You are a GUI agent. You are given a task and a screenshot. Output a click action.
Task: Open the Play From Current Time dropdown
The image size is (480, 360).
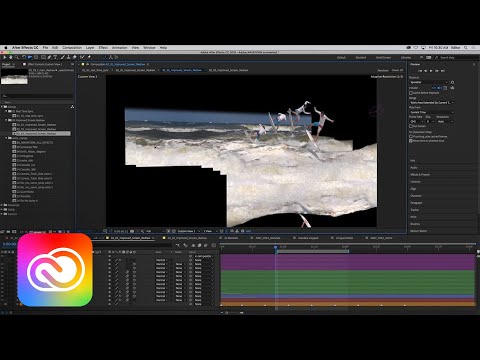coord(432,112)
